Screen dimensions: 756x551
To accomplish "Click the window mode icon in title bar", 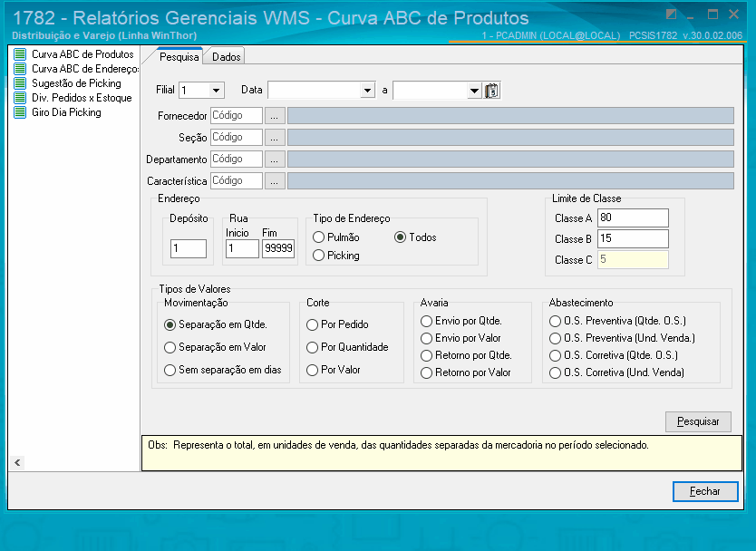I will (671, 14).
